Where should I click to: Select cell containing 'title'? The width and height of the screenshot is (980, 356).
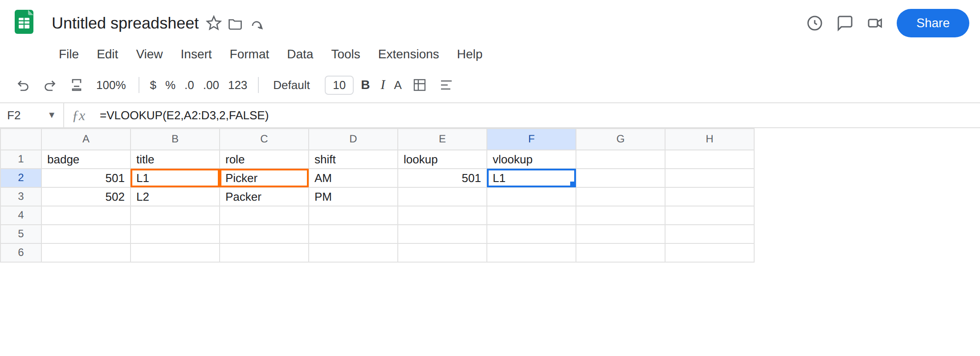[x=175, y=159]
